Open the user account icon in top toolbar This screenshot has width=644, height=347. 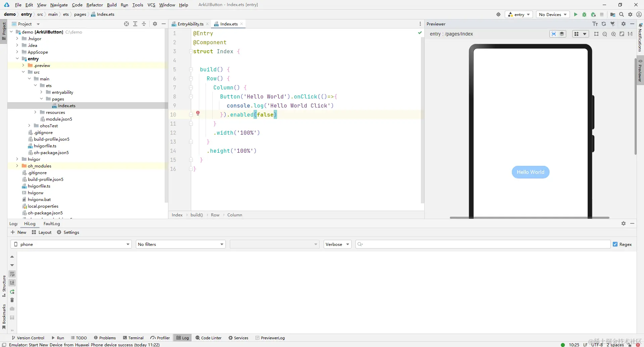(x=639, y=14)
